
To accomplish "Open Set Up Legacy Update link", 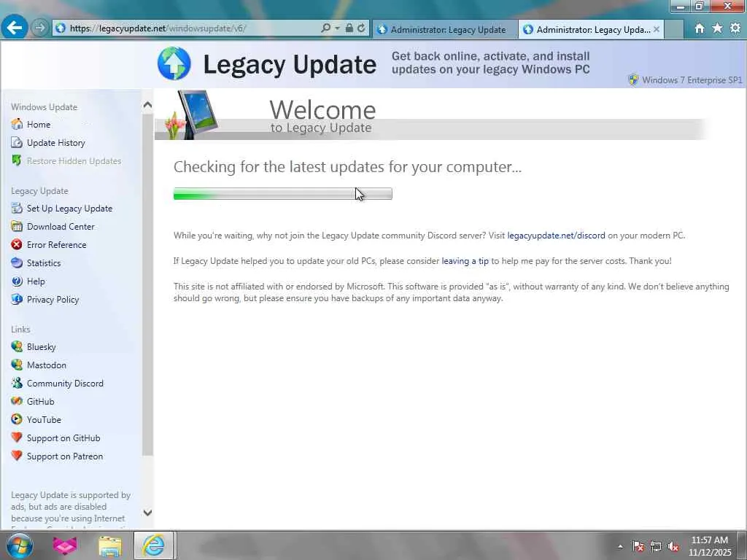I will tap(69, 209).
